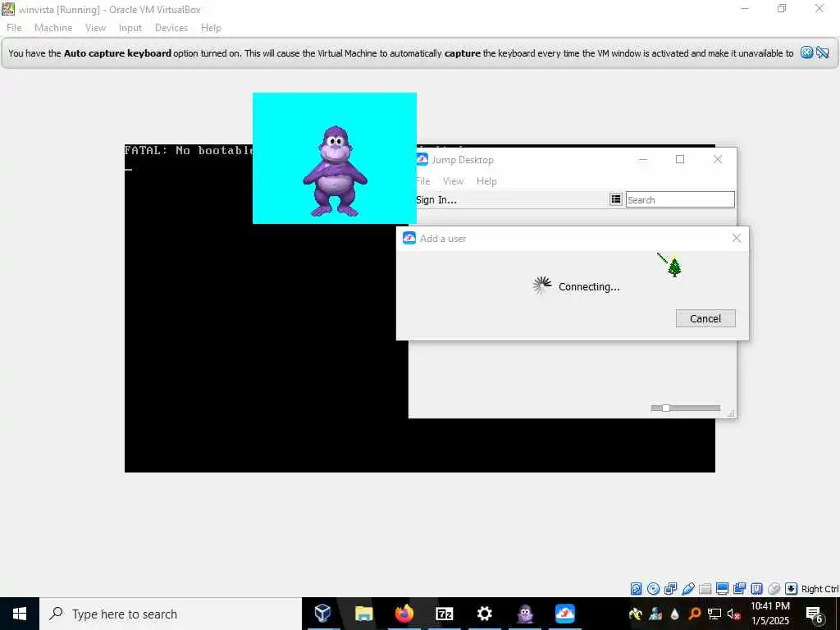Click the Jump Desktop resize grip corner
Viewport: 840px width, 630px height.
pyautogui.click(x=731, y=413)
